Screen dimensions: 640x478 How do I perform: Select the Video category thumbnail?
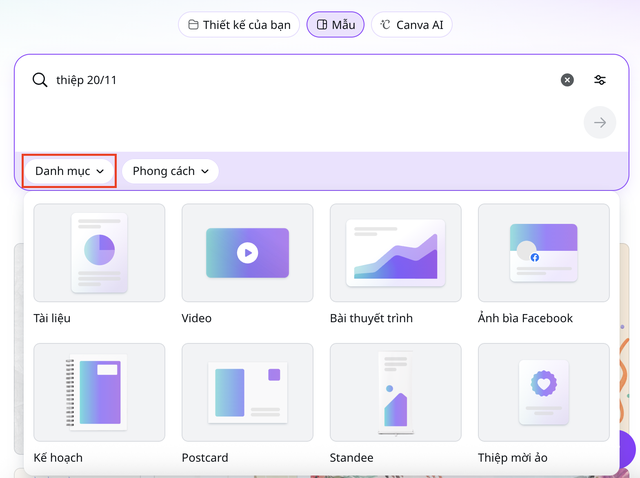coord(247,253)
